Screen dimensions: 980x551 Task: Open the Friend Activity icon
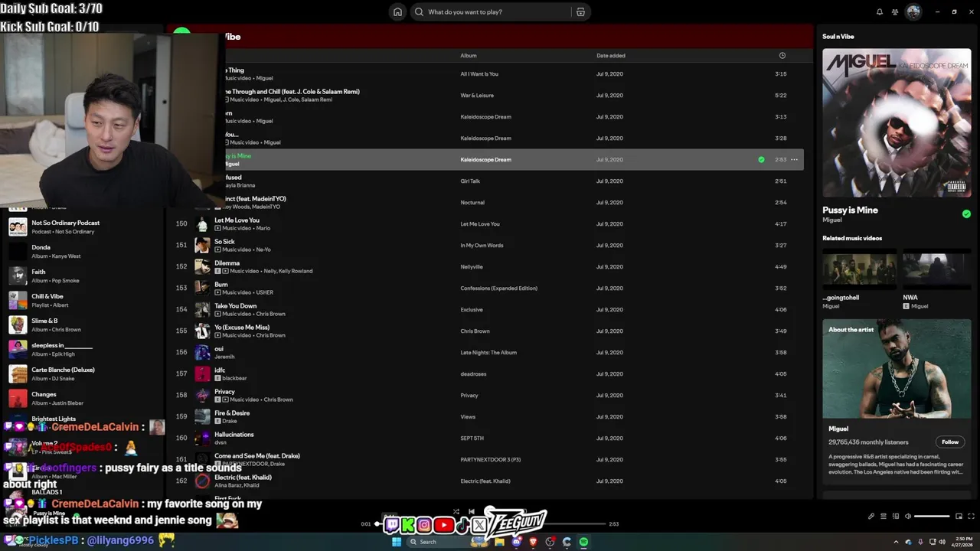coord(895,12)
